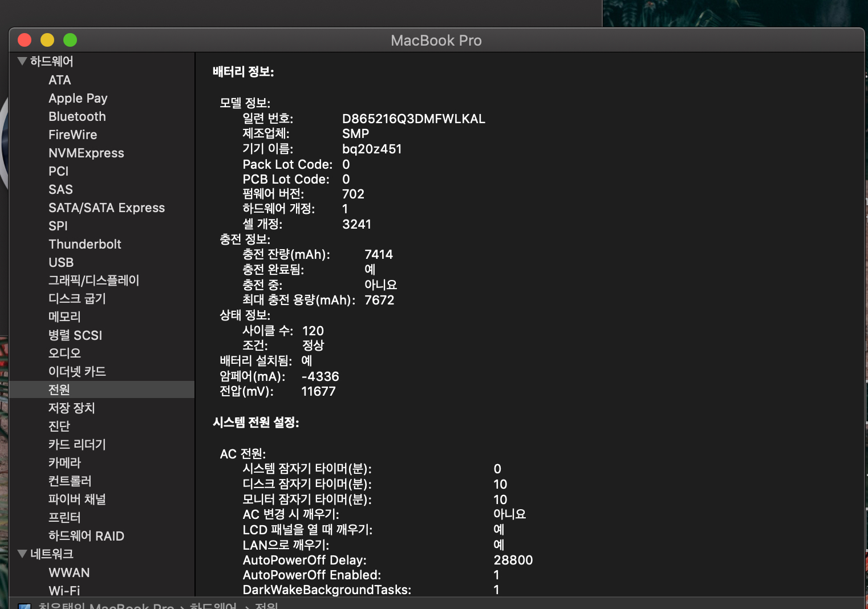Select Bluetooth in the sidebar

77,116
